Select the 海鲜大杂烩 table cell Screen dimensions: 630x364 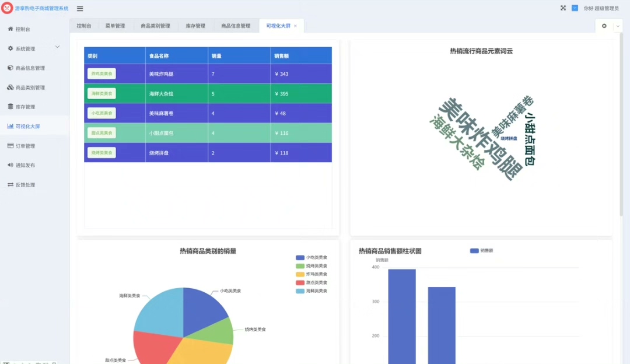tap(177, 93)
